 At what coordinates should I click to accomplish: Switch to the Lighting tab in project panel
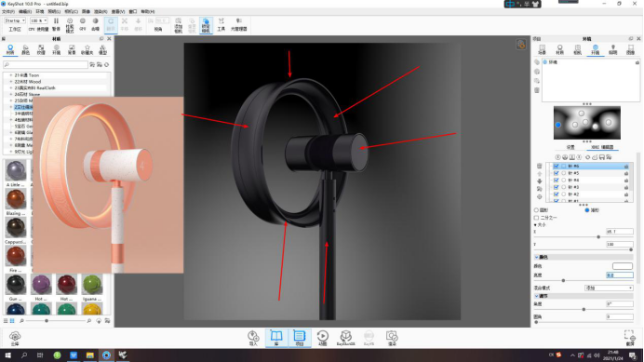612,49
